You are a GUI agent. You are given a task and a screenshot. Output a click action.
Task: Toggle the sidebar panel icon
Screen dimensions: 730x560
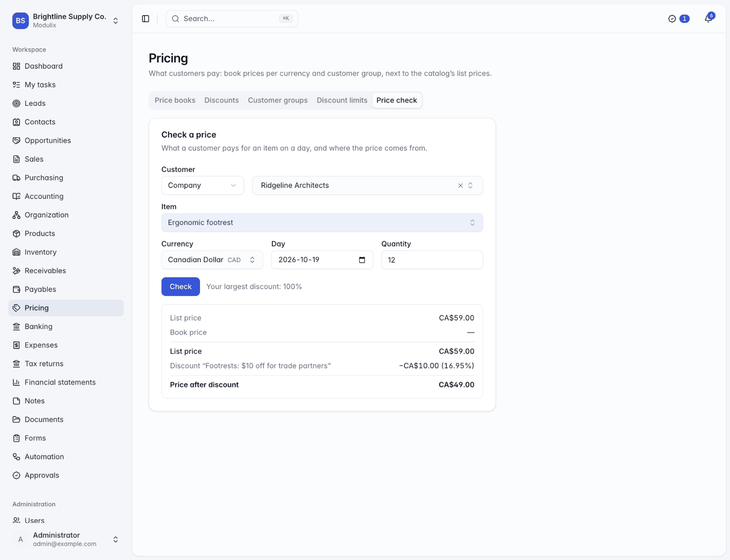145,19
